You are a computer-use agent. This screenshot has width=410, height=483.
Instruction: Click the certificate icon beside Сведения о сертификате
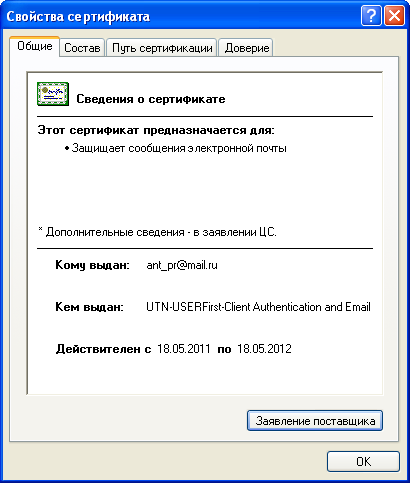point(53,94)
